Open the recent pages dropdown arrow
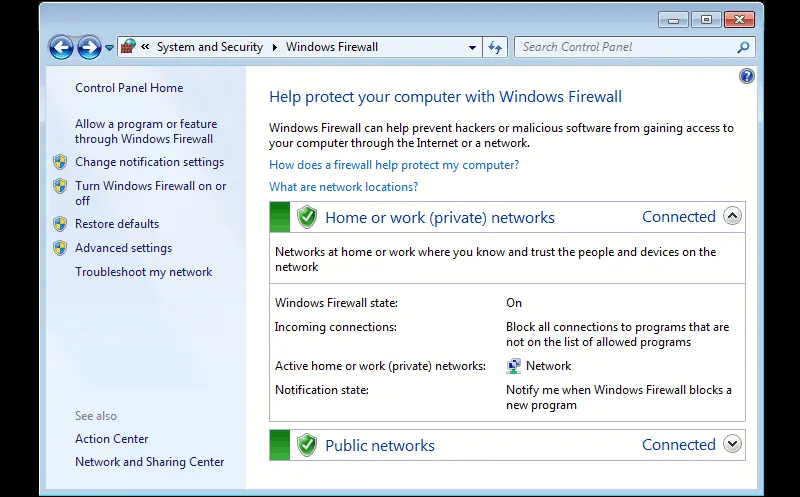This screenshot has height=497, width=800. 110,48
